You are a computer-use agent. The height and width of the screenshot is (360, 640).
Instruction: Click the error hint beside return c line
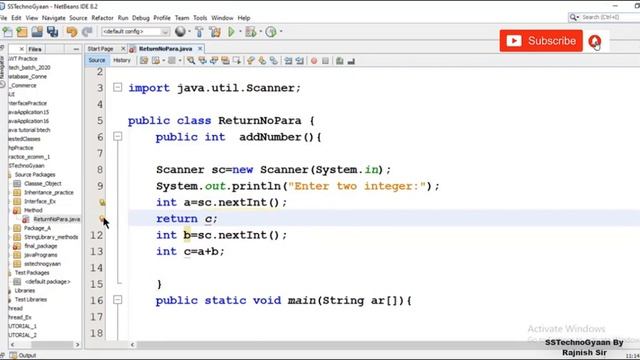102,218
